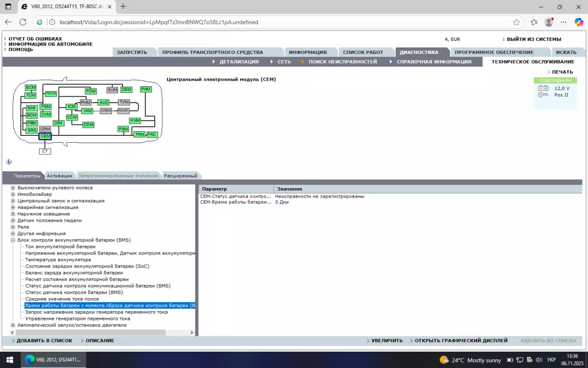This screenshot has height=368, width=588.
Task: Click the CT connector box in diagram
Action: (x=45, y=151)
